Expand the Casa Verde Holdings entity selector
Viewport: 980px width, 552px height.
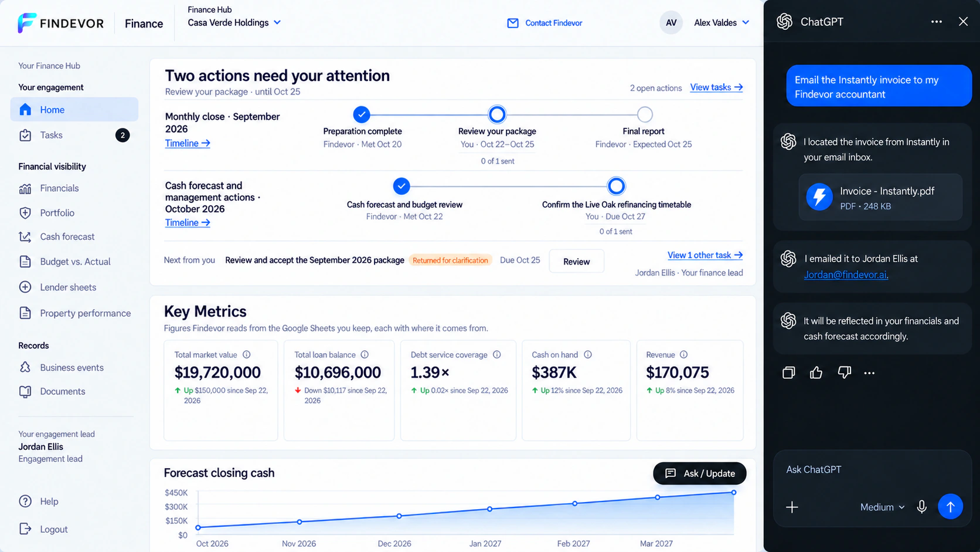tap(234, 22)
